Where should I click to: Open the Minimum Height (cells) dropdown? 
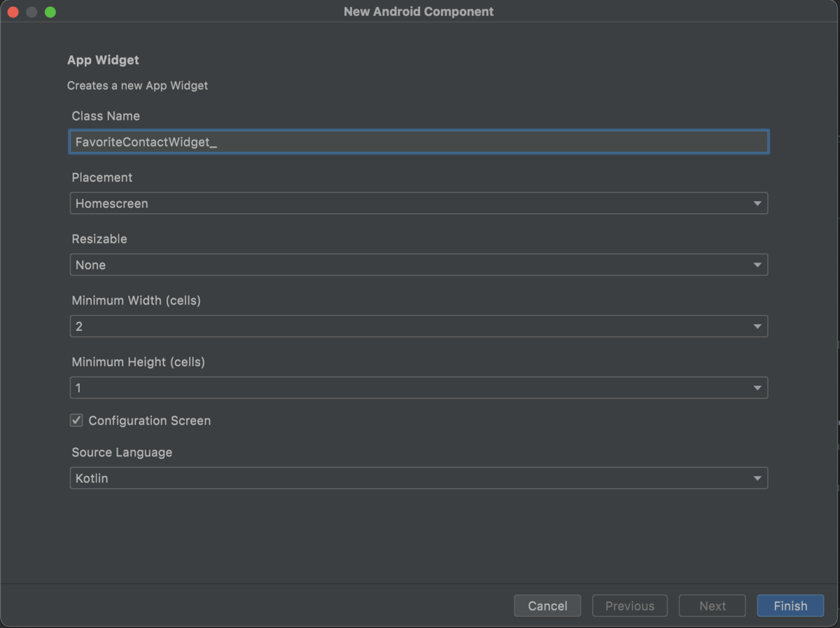point(419,388)
